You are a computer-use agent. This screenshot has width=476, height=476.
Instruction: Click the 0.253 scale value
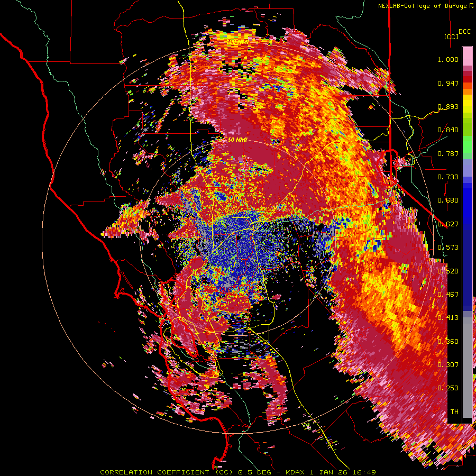pyautogui.click(x=448, y=388)
